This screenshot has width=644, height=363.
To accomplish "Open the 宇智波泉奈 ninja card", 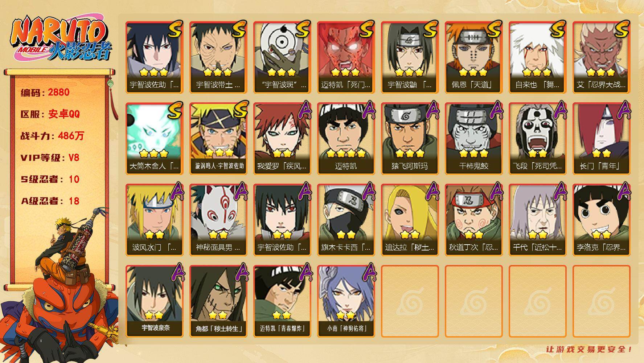I will 154,301.
